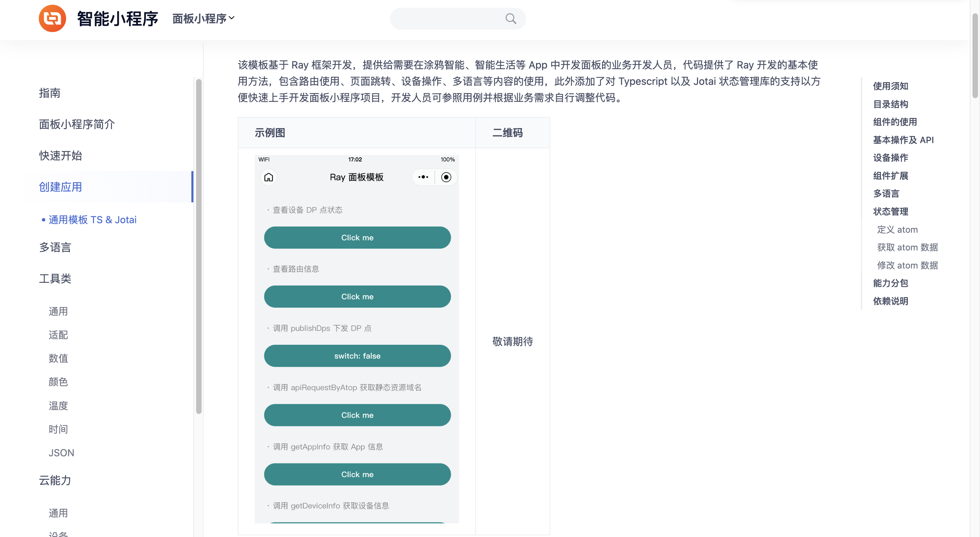This screenshot has height=537, width=980.
Task: Click the search magnifier icon
Action: (510, 19)
